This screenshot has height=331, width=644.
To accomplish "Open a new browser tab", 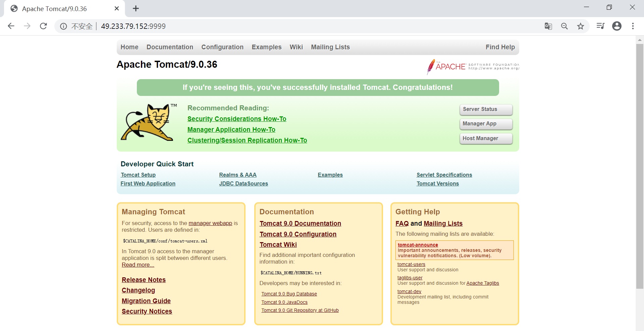I will [x=136, y=9].
